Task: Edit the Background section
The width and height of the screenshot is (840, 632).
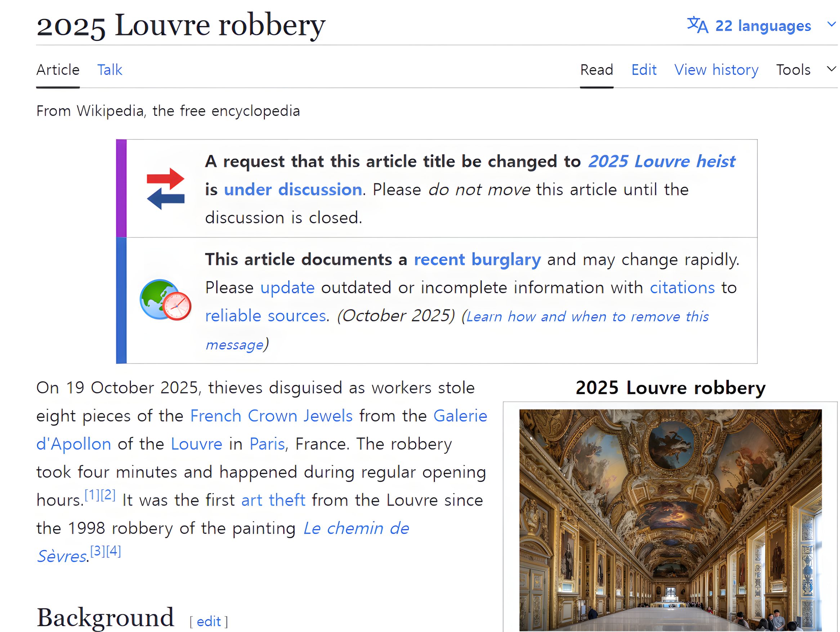Action: click(x=209, y=622)
